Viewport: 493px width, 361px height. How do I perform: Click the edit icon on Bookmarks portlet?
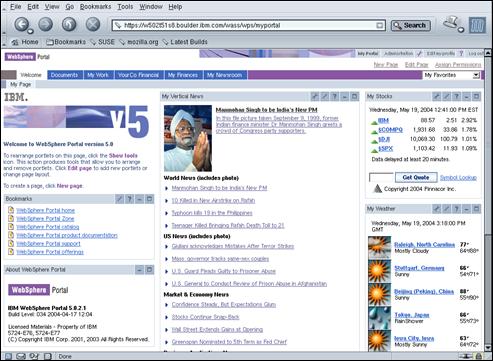119,199
